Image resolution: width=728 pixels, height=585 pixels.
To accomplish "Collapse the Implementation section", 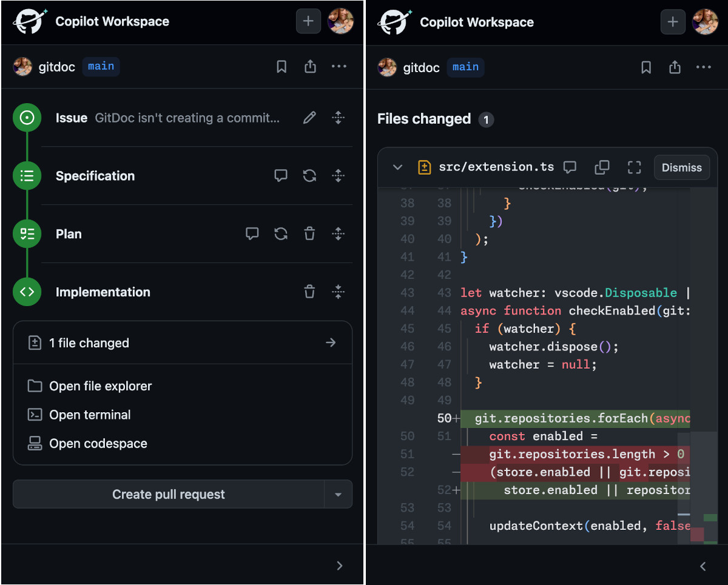I will coord(339,292).
